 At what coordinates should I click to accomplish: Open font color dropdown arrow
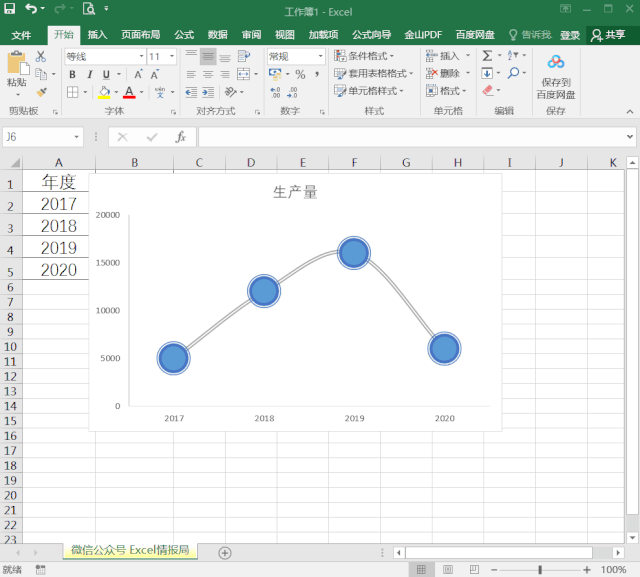point(142,92)
